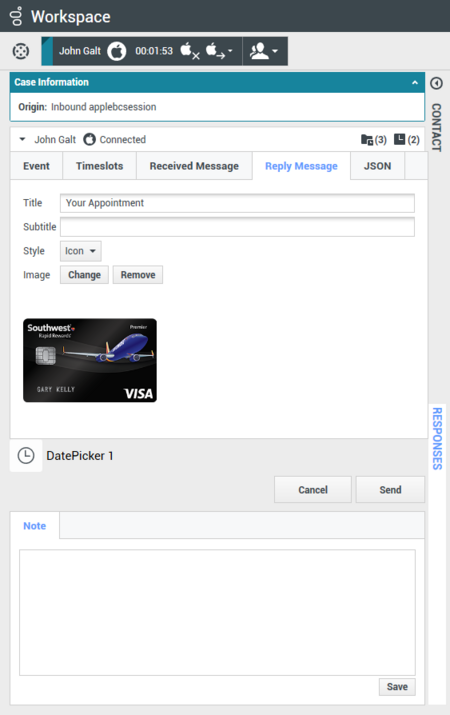
Task: Open the in-progress interactions icon marked (2)
Action: point(407,140)
